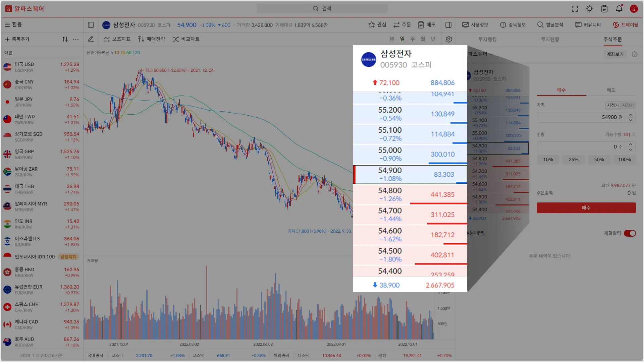Switch to the 투자현황 tab
This screenshot has height=362, width=644.
coord(550,39)
